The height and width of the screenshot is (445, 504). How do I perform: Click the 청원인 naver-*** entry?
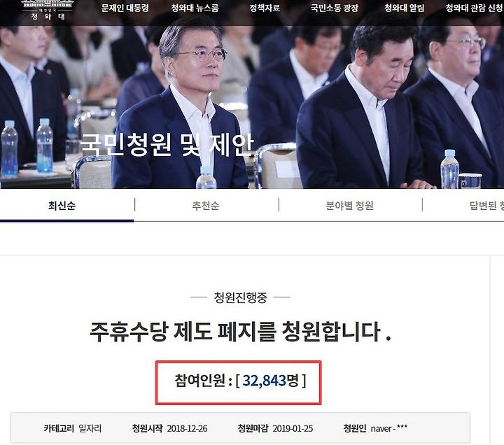(x=375, y=428)
